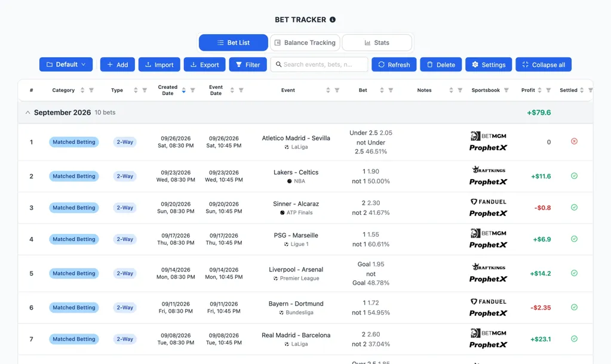
Task: Click the Delete button
Action: (441, 64)
